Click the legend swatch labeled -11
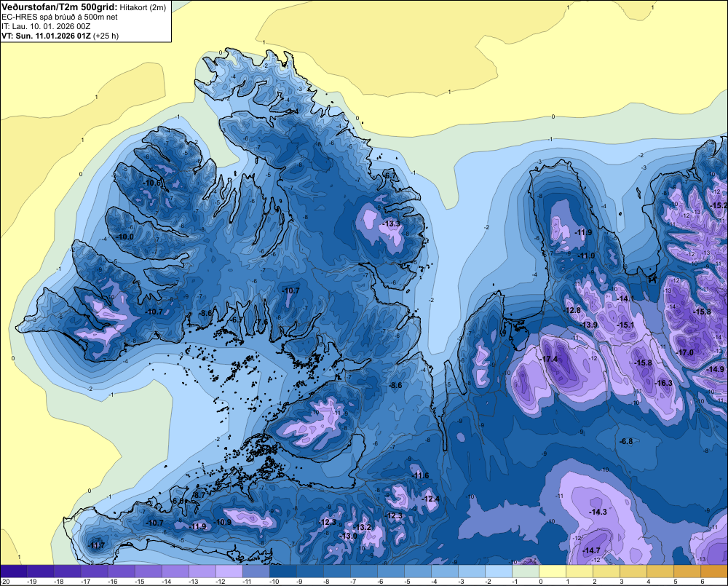Screen dimensions: 728x586 [256, 571]
